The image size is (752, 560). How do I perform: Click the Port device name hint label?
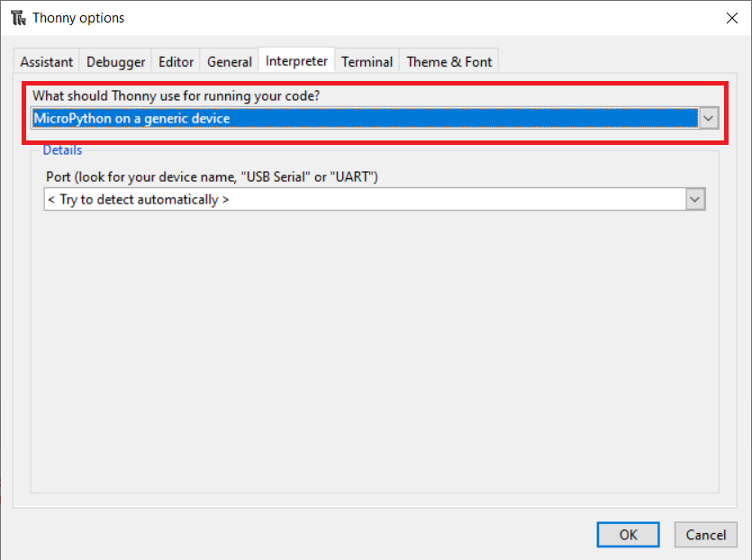coord(212,177)
